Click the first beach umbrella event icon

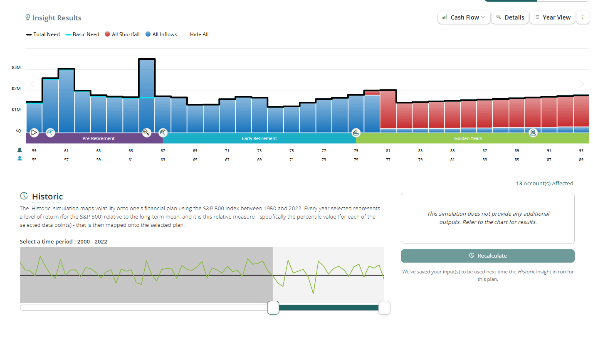click(50, 133)
